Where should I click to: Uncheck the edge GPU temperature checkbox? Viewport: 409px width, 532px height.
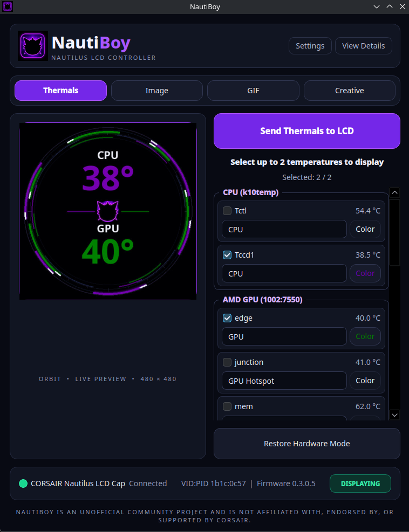(227, 318)
